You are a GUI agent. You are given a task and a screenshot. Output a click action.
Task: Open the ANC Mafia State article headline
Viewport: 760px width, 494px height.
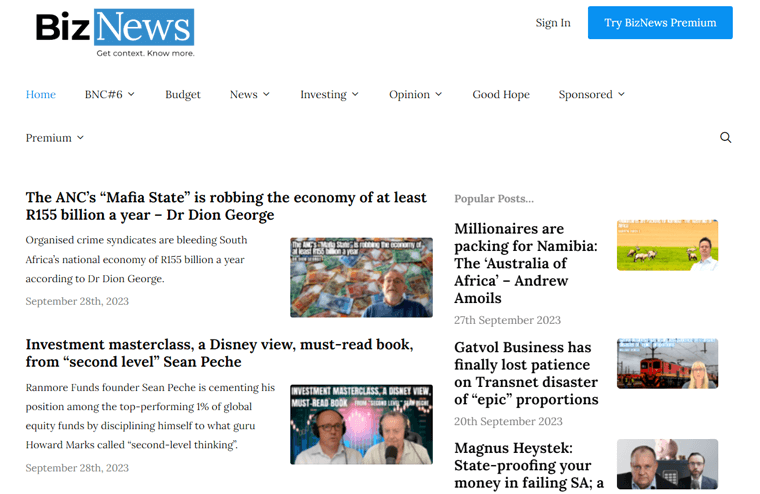pos(226,206)
